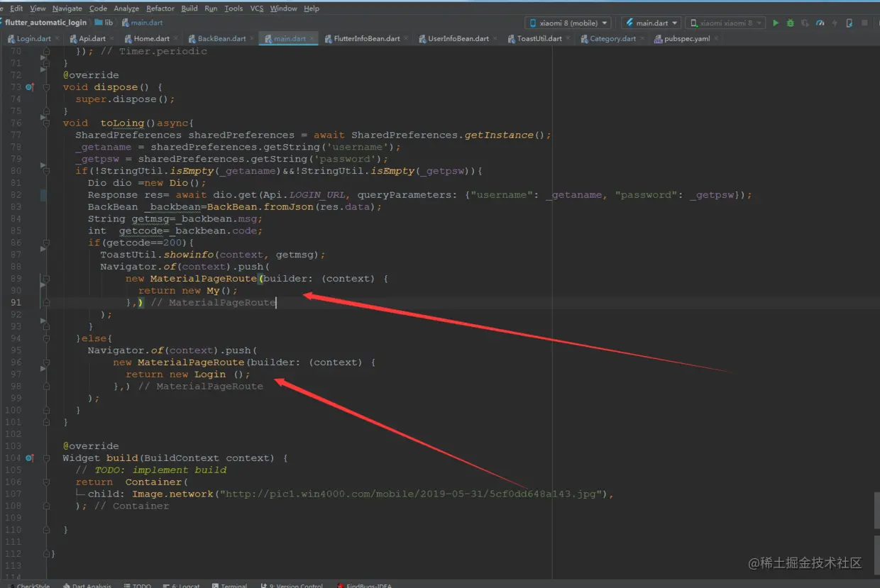The image size is (880, 588).
Task: Open the Navigate menu
Action: tap(67, 9)
